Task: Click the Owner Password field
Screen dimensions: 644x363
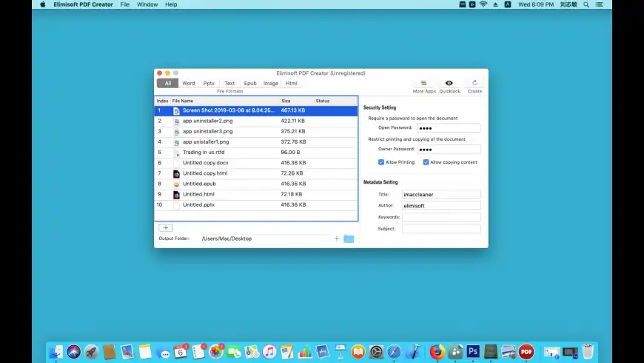Action: (x=449, y=149)
